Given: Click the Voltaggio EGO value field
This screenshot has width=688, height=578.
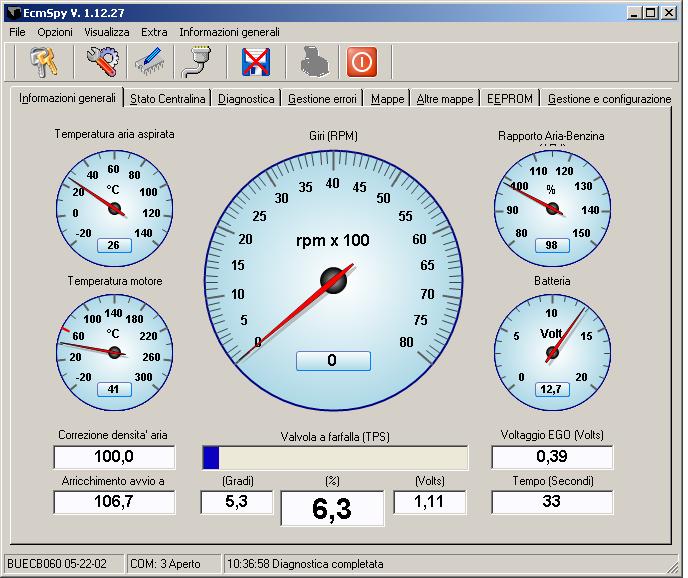Looking at the screenshot, I should 552,457.
